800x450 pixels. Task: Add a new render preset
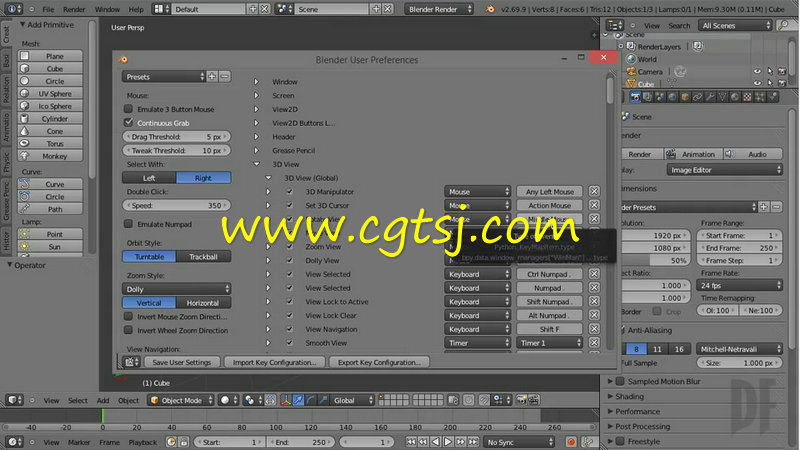pyautogui.click(x=764, y=207)
